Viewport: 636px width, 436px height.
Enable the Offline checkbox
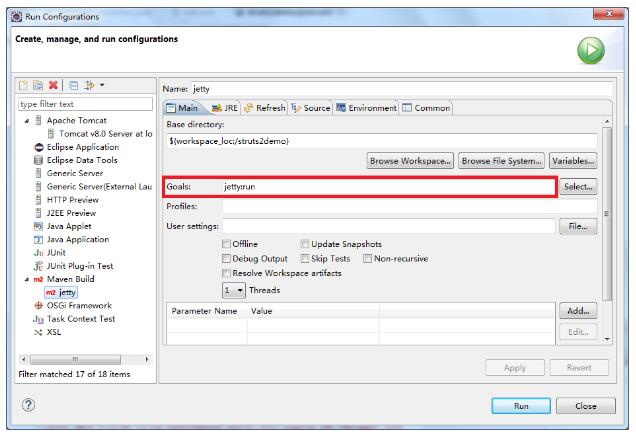pyautogui.click(x=226, y=244)
